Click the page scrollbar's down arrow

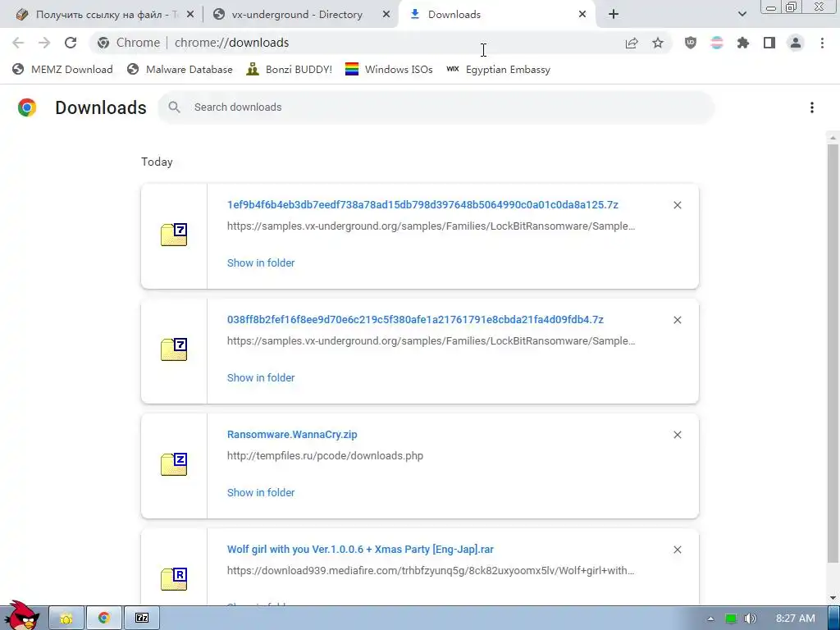click(833, 598)
